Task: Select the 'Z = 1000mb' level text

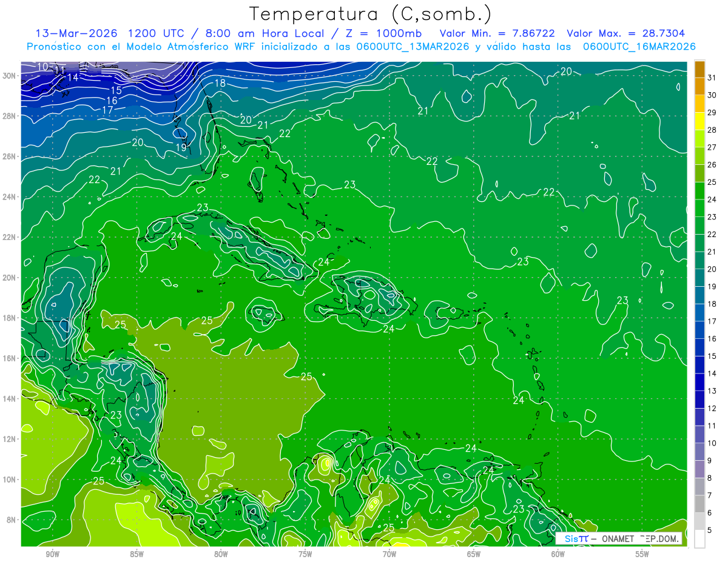Action: [x=386, y=33]
